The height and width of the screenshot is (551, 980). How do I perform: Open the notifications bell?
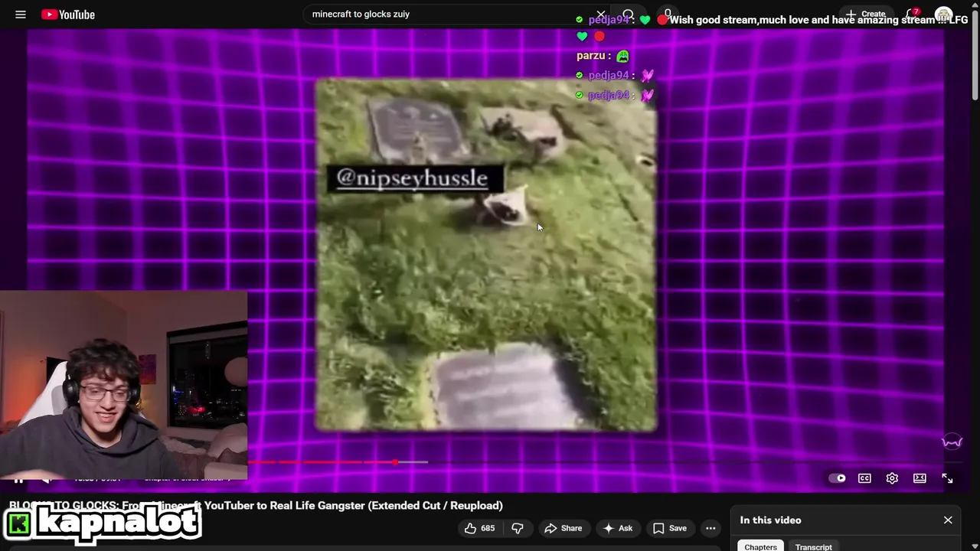(x=912, y=15)
